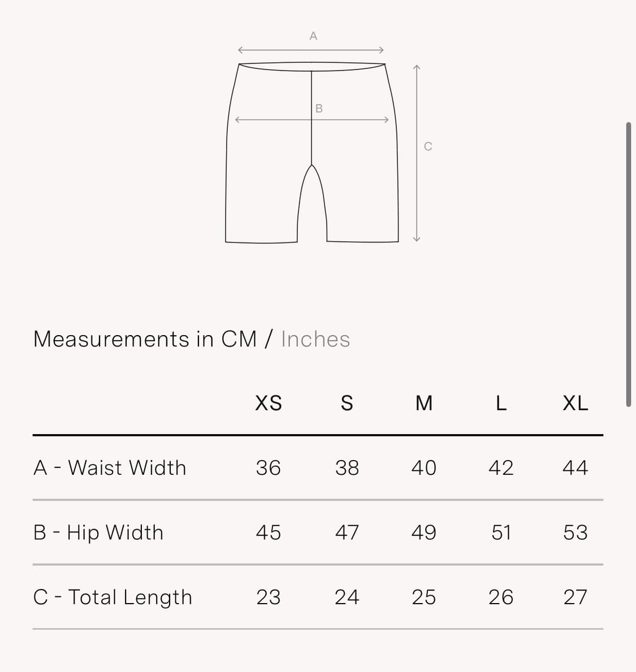
Task: Click the vertical total length arrow
Action: [417, 153]
